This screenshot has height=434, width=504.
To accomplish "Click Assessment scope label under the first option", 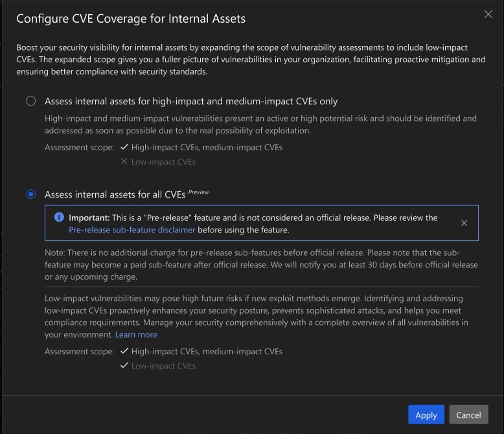I will tap(79, 148).
